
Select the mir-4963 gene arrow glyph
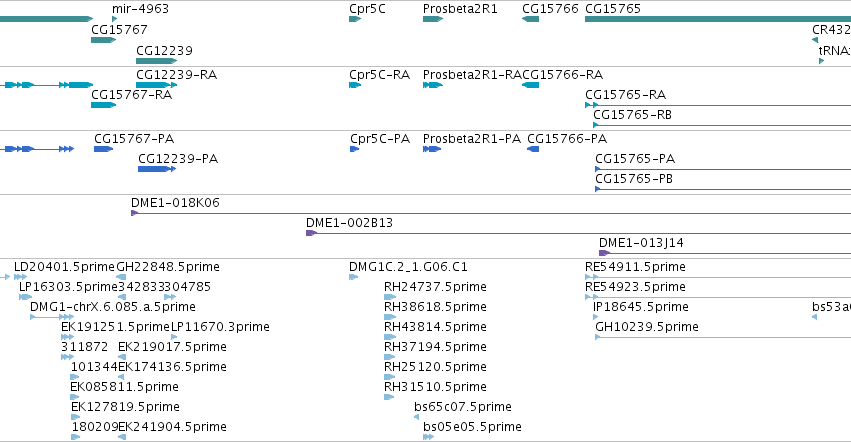point(115,19)
